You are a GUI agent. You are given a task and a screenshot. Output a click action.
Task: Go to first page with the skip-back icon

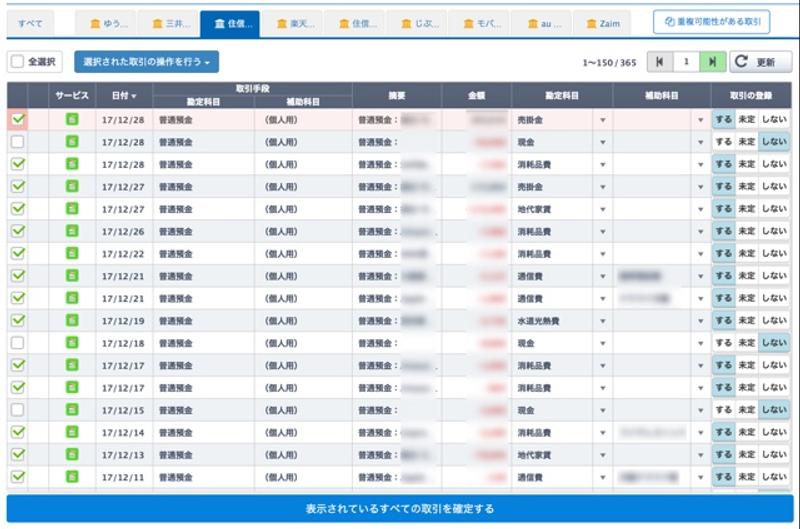pyautogui.click(x=660, y=62)
